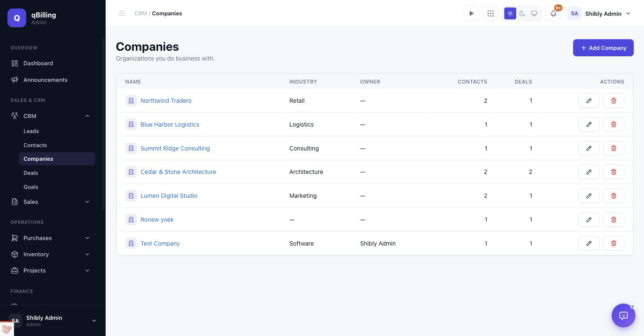This screenshot has height=336, width=644.
Task: Open the chat support widget
Action: coord(623,316)
